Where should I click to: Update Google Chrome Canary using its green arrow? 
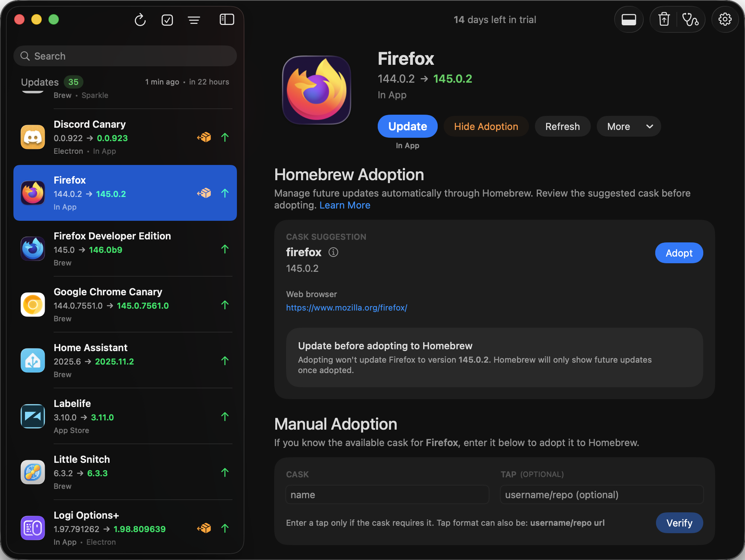[x=225, y=305]
